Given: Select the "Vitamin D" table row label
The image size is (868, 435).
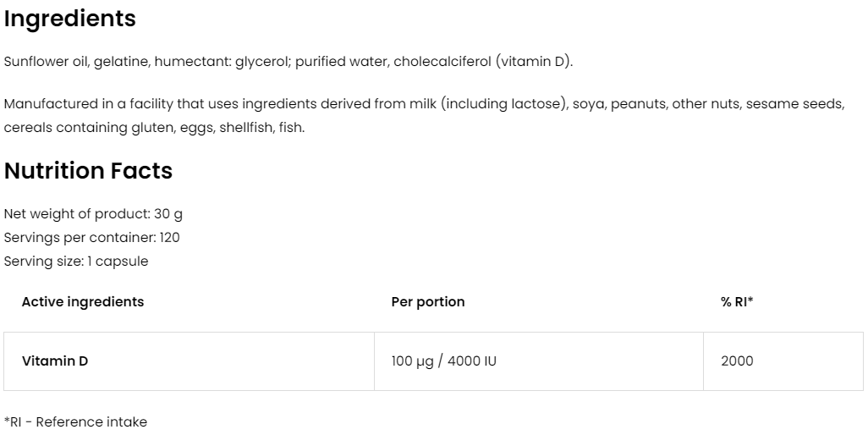Looking at the screenshot, I should click(x=55, y=361).
